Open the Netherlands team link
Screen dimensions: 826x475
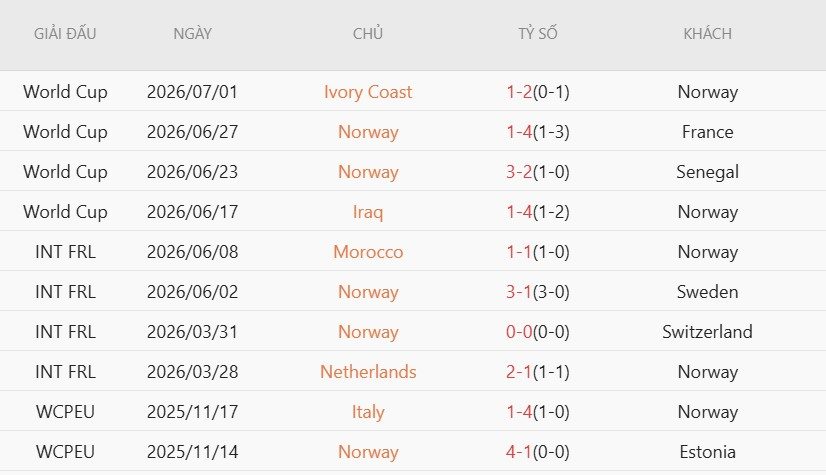point(368,372)
